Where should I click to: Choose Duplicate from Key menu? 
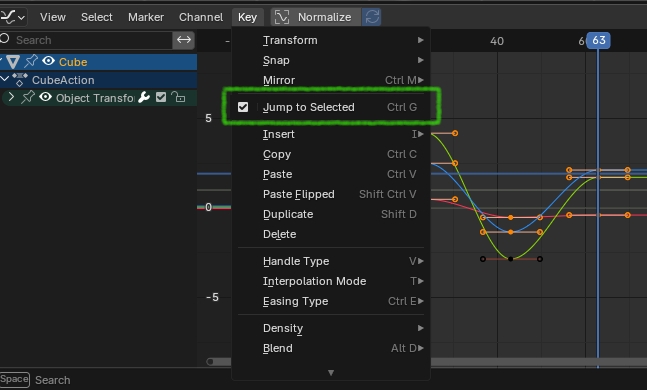pos(331,214)
